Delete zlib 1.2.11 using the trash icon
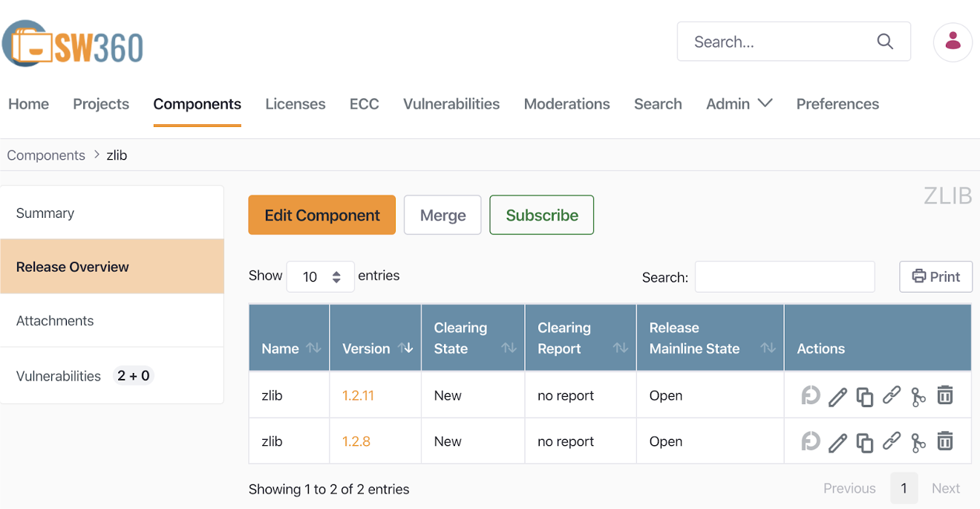Screen dimensions: 980x509 [x=944, y=395]
